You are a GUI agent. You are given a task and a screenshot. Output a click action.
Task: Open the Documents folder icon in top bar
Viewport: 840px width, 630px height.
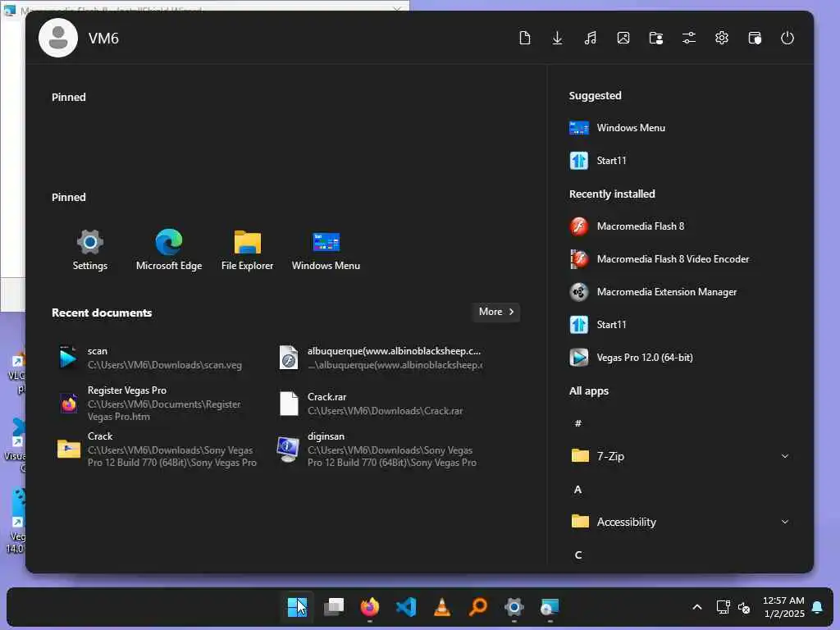coord(525,38)
